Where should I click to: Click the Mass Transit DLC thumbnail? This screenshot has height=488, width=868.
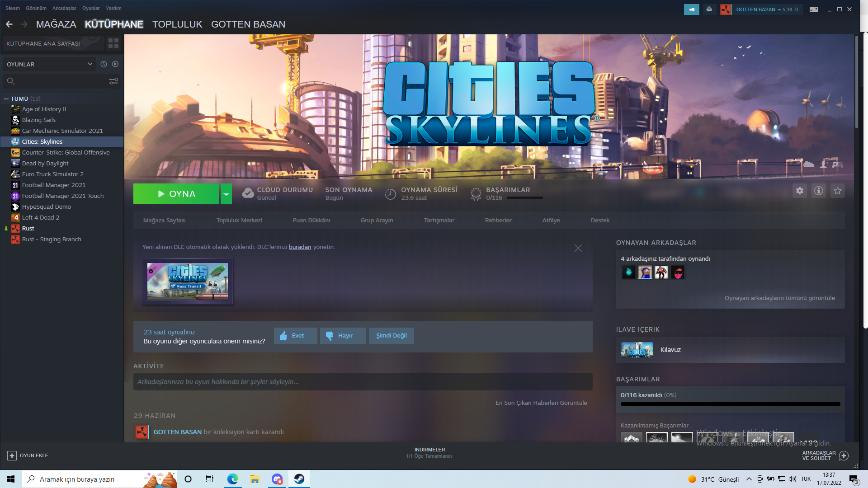pyautogui.click(x=188, y=282)
